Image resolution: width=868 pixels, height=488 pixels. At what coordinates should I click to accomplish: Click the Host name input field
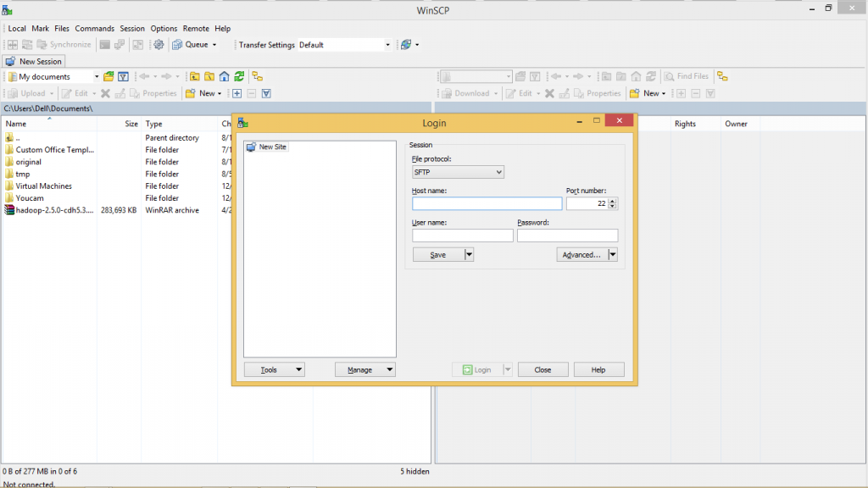coord(487,203)
